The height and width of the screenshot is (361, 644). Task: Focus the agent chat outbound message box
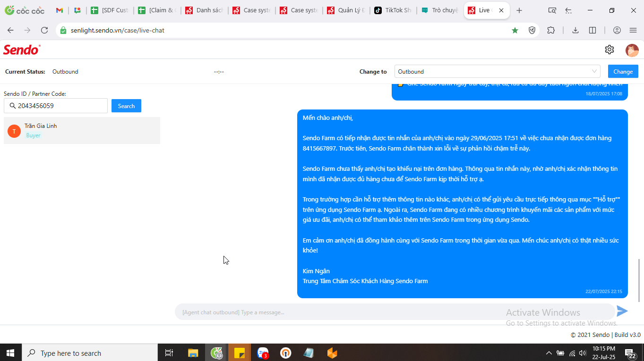point(395,312)
